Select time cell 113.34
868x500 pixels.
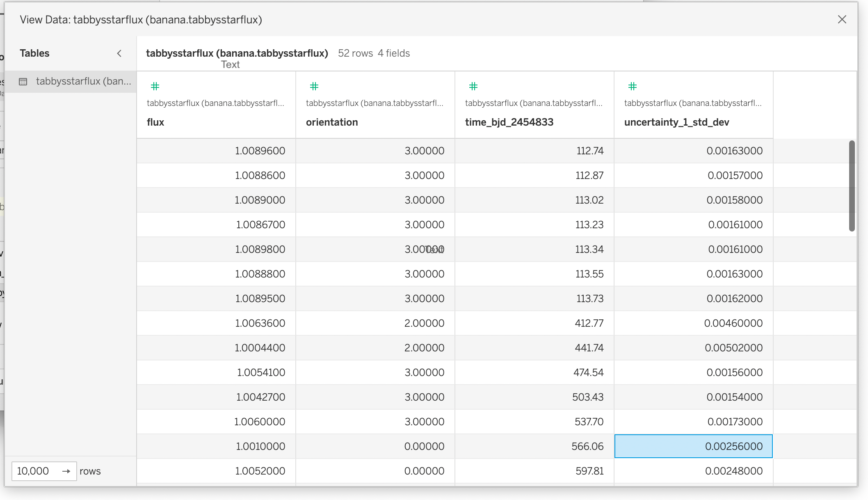[535, 250]
